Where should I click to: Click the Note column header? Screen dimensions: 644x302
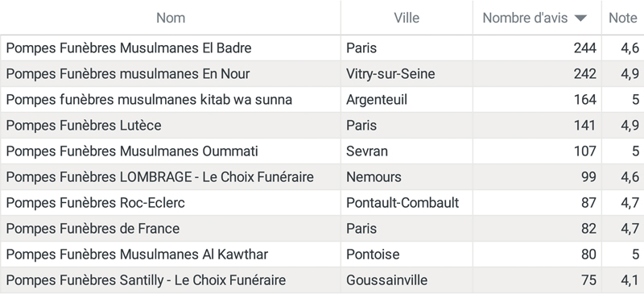click(622, 18)
